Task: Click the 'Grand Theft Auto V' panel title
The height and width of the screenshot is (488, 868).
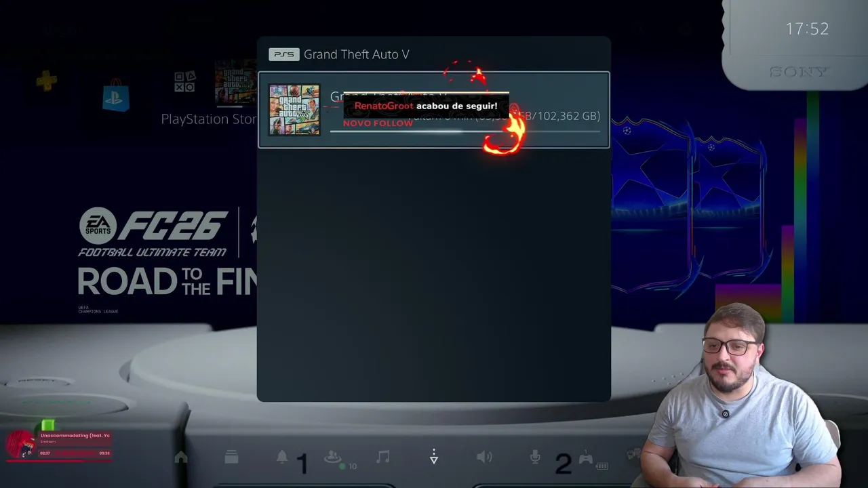Action: point(356,54)
